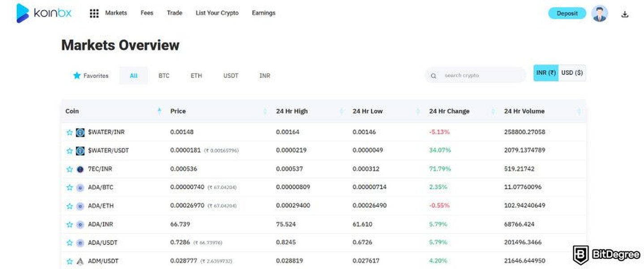This screenshot has width=644, height=269.
Task: Click the ADM/USDT coin icon
Action: 80,261
